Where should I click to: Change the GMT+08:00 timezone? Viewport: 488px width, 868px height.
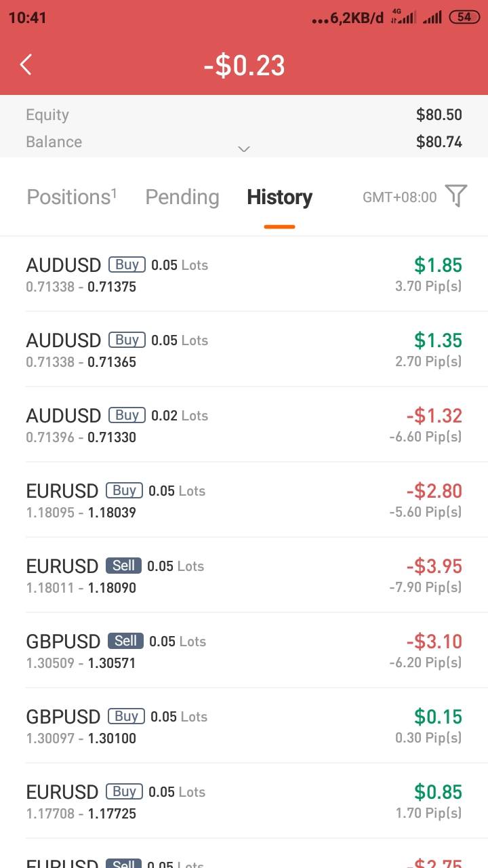399,197
